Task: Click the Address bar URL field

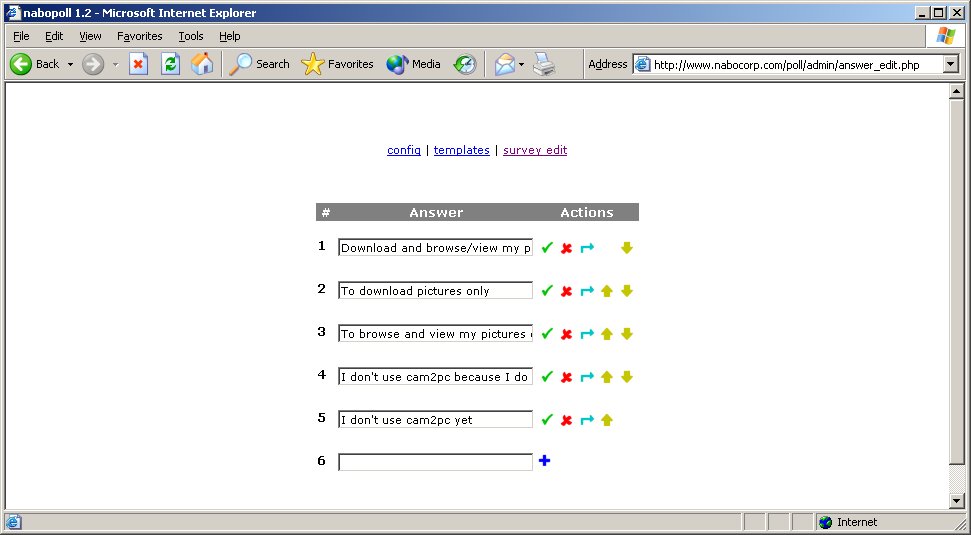Action: coord(788,64)
